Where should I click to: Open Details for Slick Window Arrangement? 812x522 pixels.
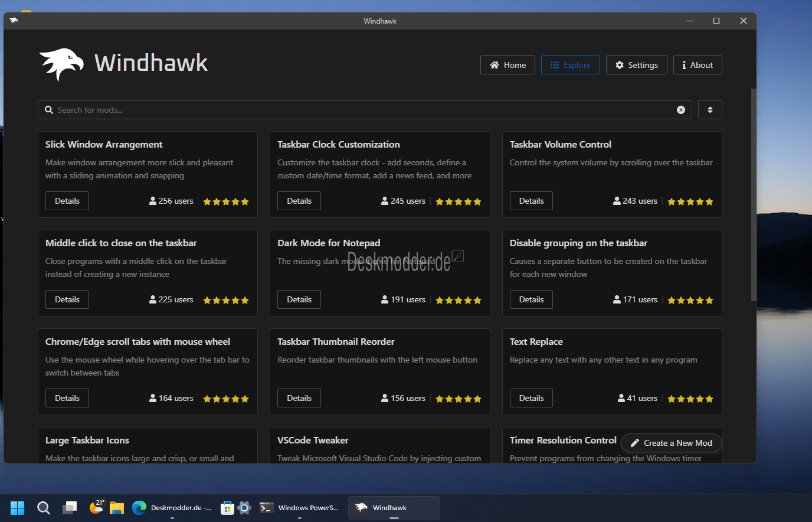pyautogui.click(x=67, y=201)
